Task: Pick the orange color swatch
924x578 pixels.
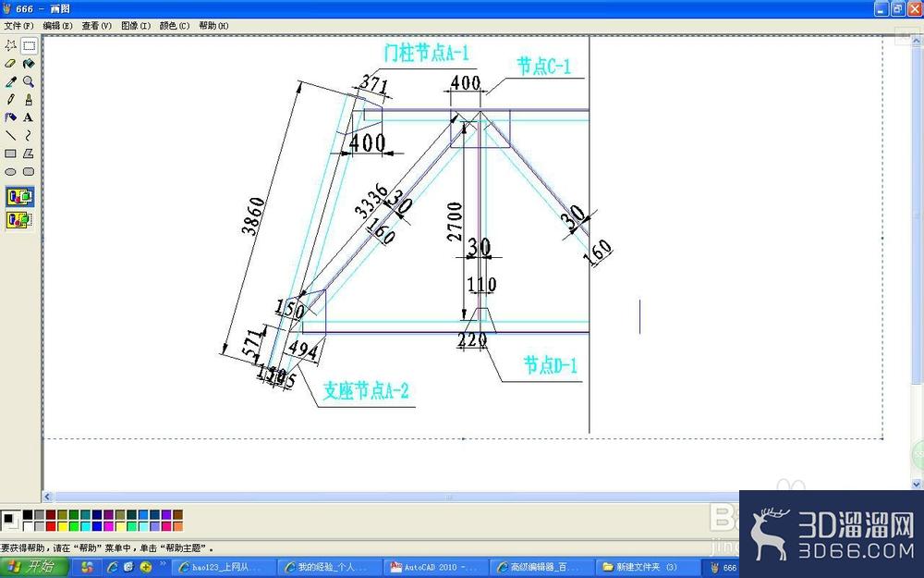Action: pyautogui.click(x=177, y=526)
